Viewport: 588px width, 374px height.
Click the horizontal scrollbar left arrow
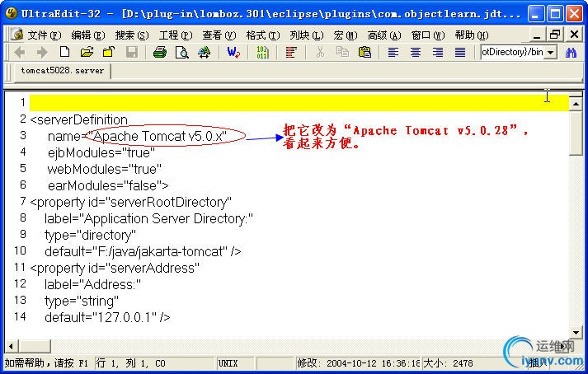pyautogui.click(x=11, y=346)
